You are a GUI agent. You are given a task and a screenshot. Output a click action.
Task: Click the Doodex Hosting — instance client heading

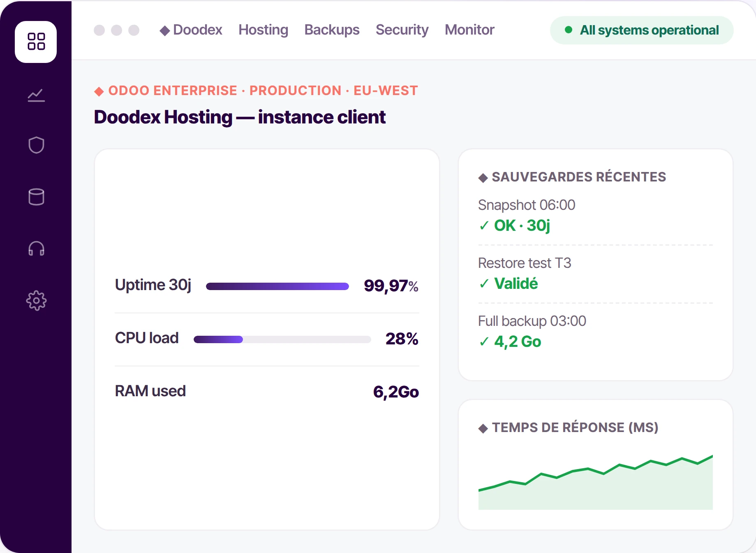point(240,117)
